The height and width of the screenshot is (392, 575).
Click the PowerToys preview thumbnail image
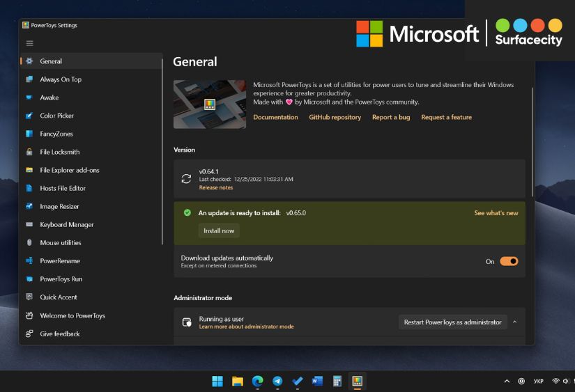[x=209, y=104]
